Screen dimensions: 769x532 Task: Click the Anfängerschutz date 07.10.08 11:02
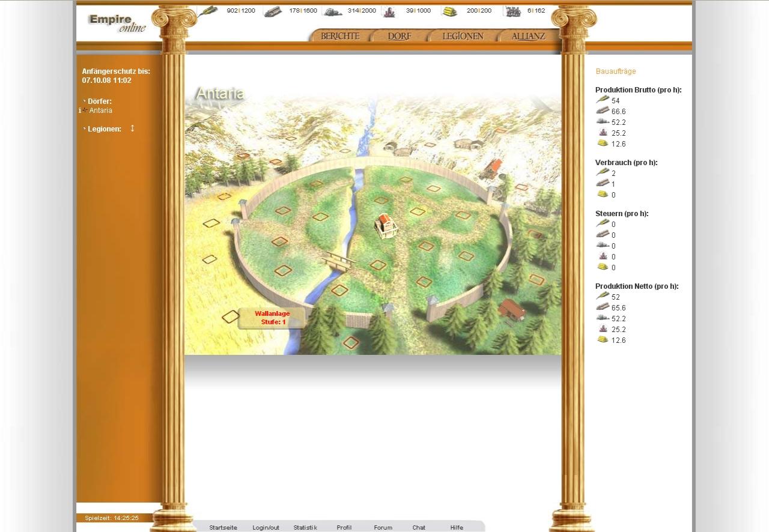(107, 80)
